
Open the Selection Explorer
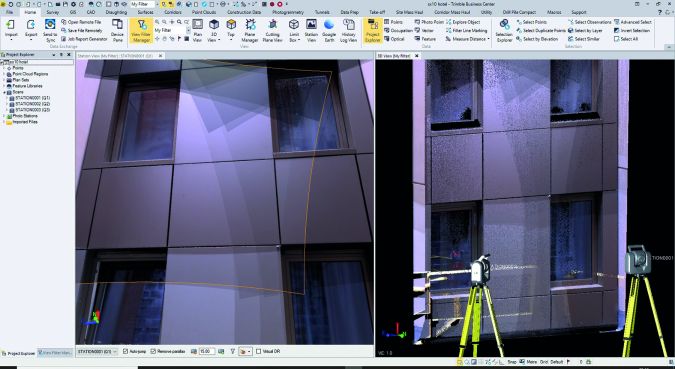tap(504, 30)
